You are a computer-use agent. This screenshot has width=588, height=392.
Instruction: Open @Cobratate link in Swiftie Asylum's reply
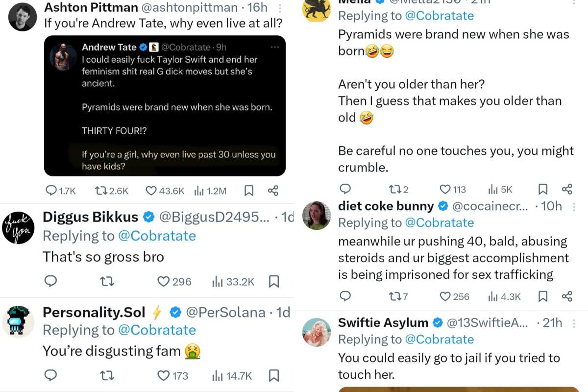pos(439,339)
